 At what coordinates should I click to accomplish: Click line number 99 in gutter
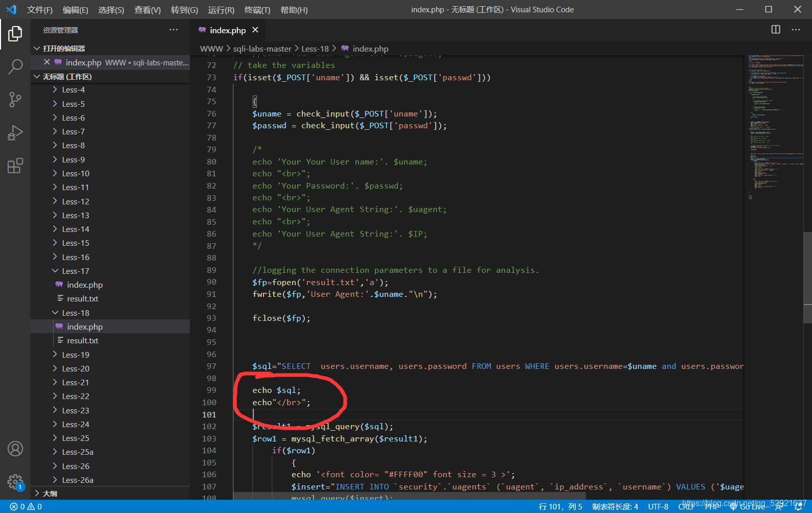211,390
